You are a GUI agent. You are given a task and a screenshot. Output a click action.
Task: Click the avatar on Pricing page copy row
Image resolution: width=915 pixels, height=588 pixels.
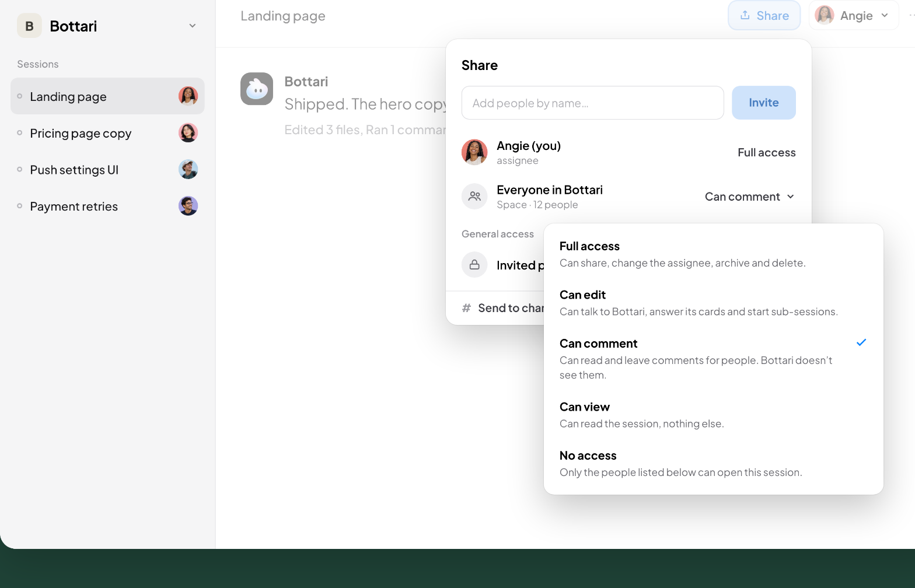(188, 132)
